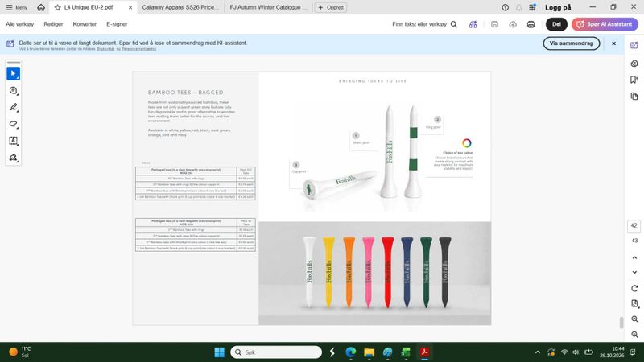
Task: Click Vis sammendrag button
Action: click(572, 43)
